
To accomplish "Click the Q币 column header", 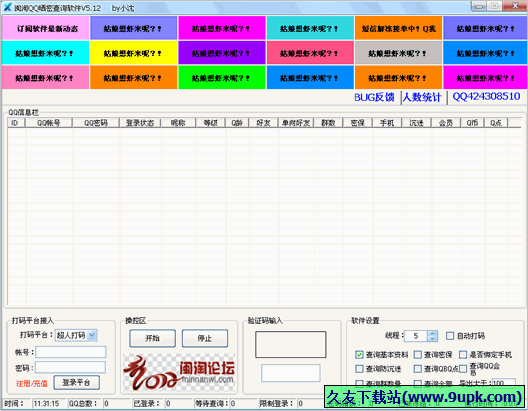I will tap(472, 123).
